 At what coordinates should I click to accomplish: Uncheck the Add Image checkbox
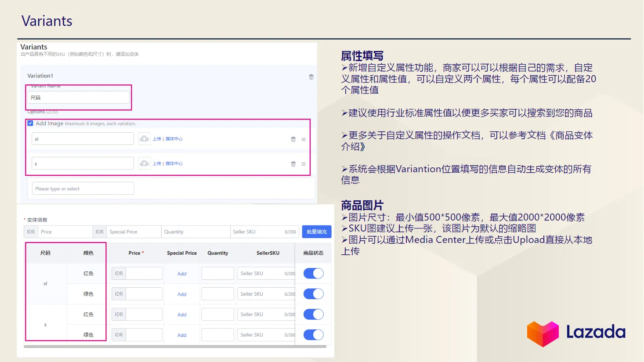[x=30, y=123]
